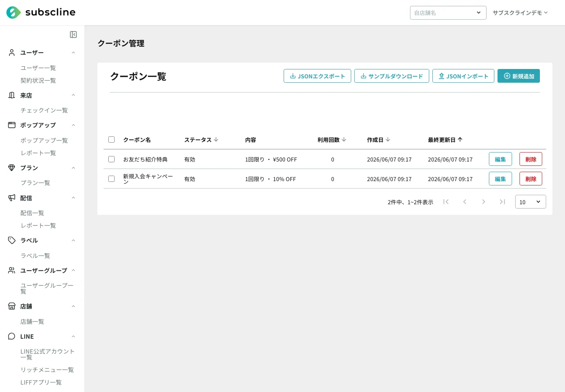
Task: Open the 自店舗名 store dropdown
Action: pyautogui.click(x=448, y=13)
